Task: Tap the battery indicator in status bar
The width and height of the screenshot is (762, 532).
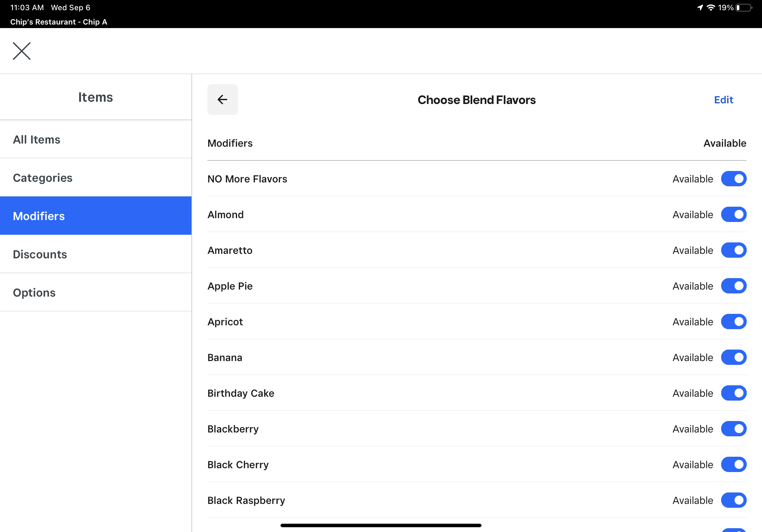Action: point(744,8)
